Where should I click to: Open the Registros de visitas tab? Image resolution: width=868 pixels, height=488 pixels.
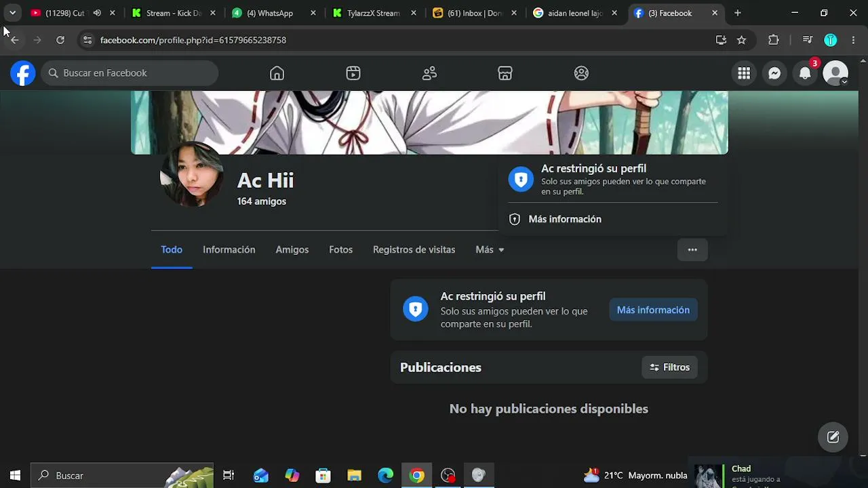414,249
